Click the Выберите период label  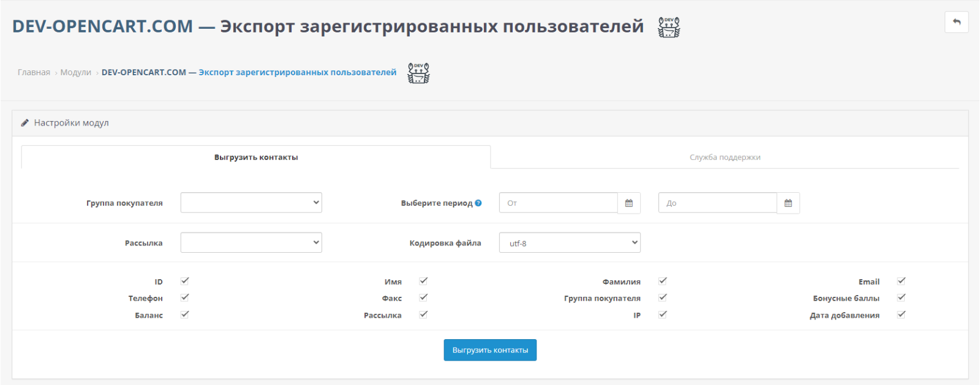(x=437, y=203)
